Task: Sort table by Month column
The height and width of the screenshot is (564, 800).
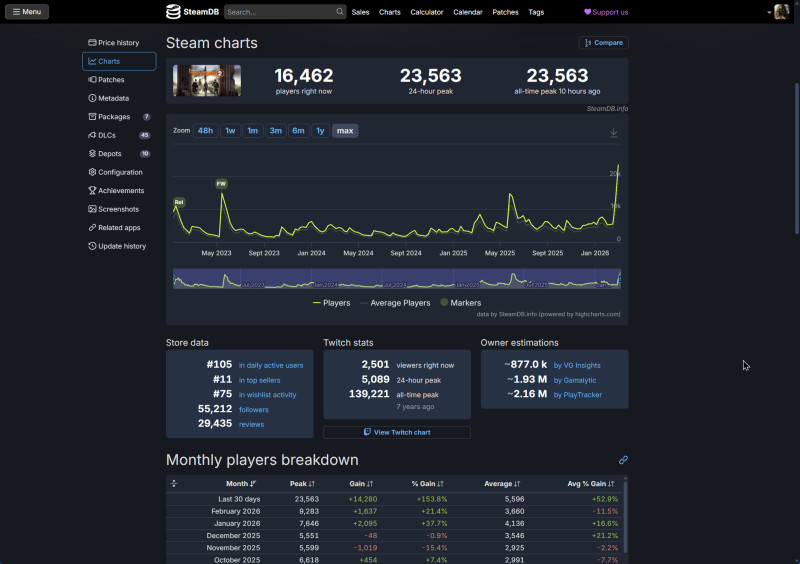Action: (241, 484)
